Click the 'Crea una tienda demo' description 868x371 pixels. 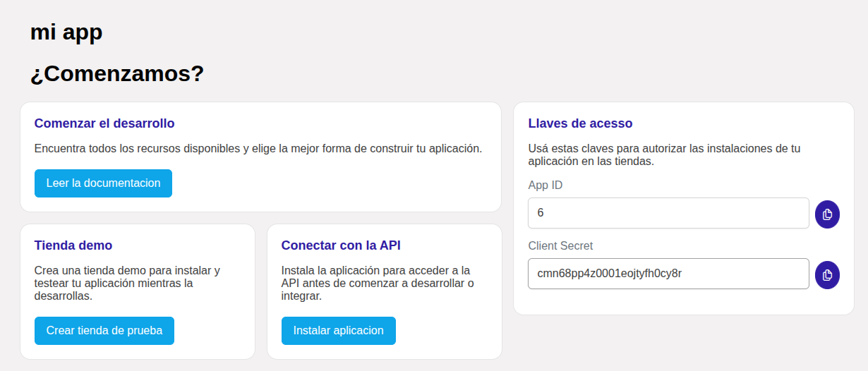[128, 284]
